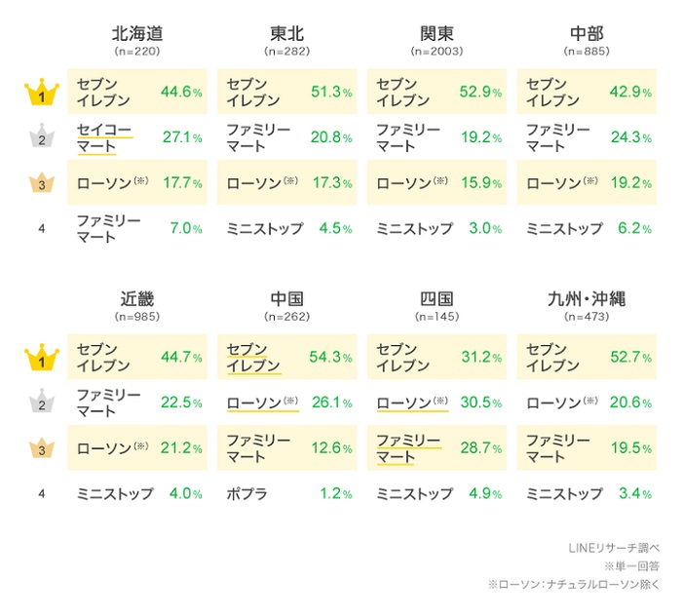Viewport: 682px width, 616px height.
Task: Click the LINEリサーチ調べ credit text
Action: coord(614,548)
